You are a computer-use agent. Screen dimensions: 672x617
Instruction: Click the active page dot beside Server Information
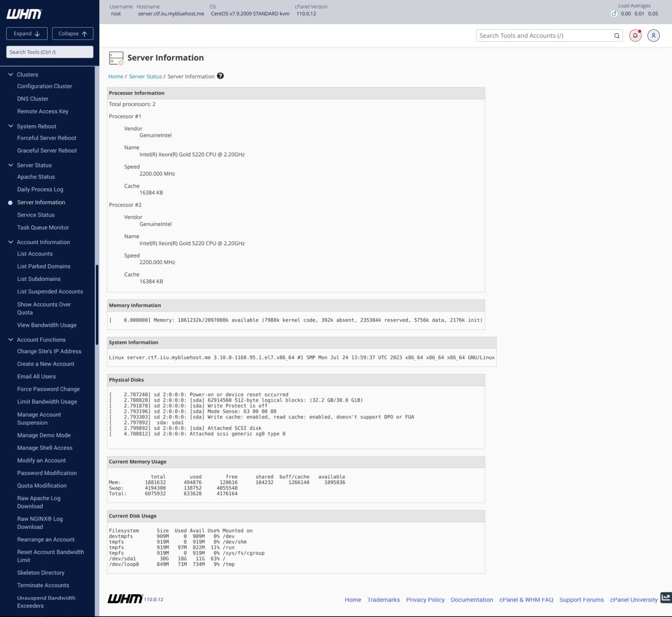(10, 202)
